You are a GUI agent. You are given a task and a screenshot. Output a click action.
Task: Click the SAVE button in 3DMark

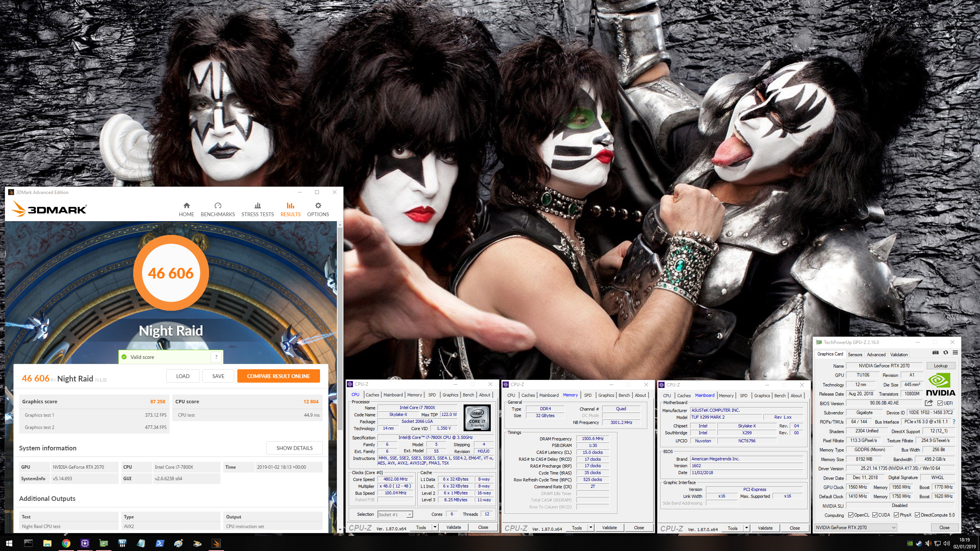pyautogui.click(x=218, y=376)
